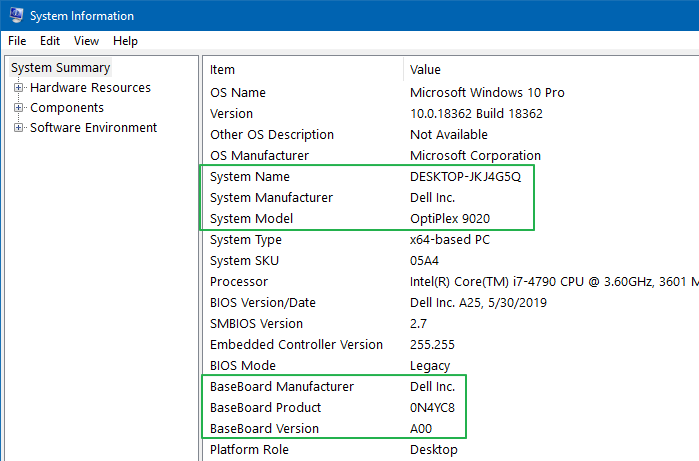
Task: Click the DESKTOP-JKJ4G5Q value
Action: [x=465, y=177]
